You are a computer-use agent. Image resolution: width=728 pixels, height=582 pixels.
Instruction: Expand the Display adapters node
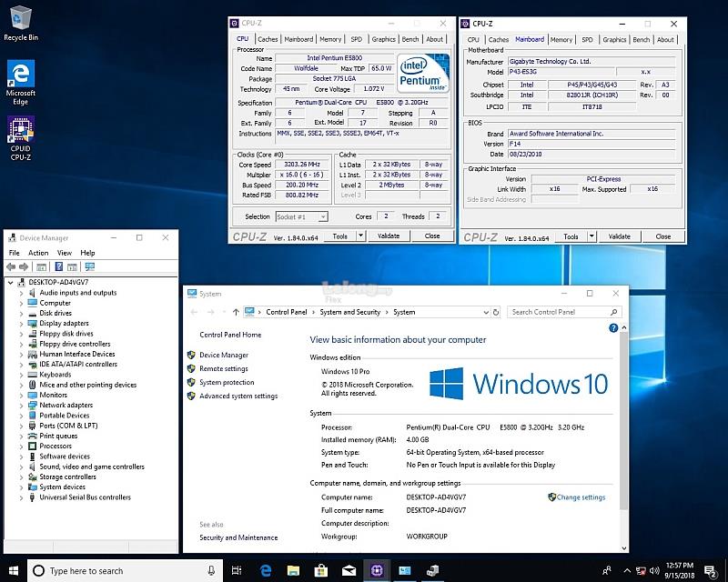[x=21, y=324]
